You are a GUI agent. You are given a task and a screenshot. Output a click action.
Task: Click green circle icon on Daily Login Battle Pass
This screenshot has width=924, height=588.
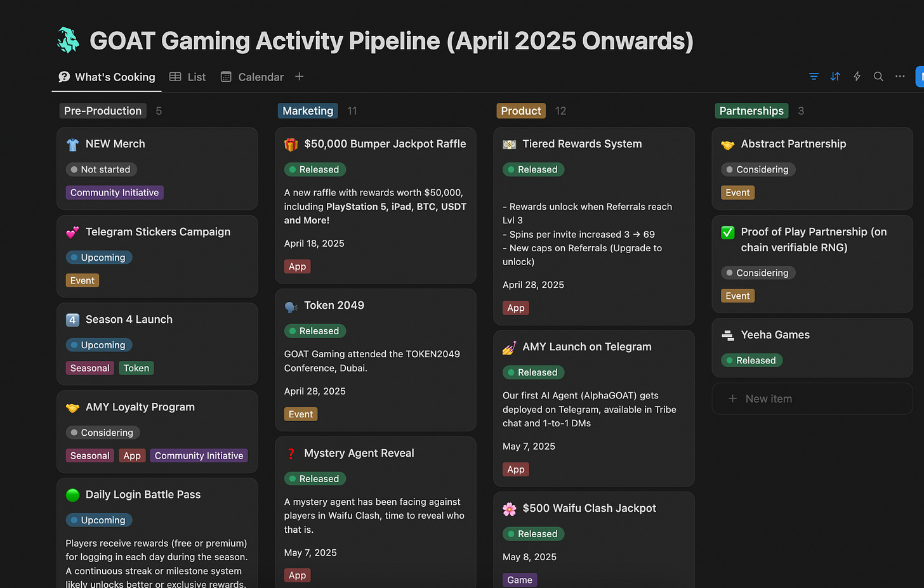72,495
